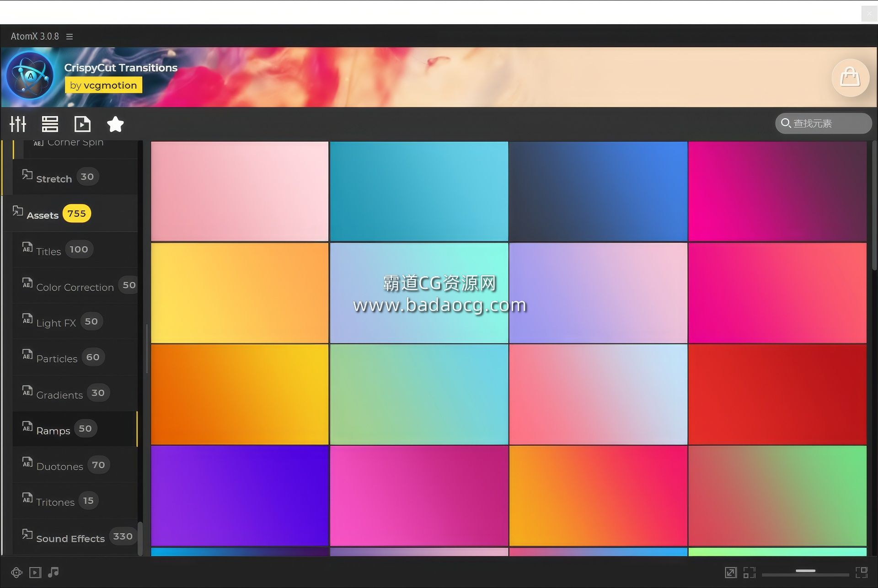Viewport: 878px width, 588px height.
Task: Select the Light FX category
Action: [75, 321]
